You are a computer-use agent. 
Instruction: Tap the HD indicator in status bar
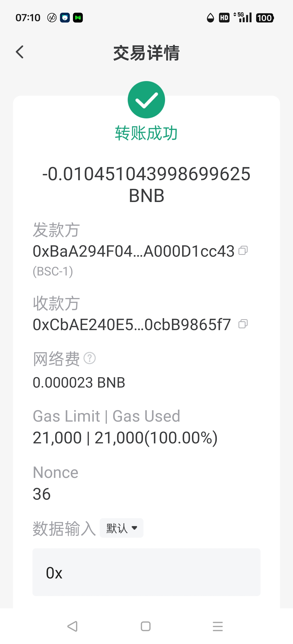[x=224, y=18]
